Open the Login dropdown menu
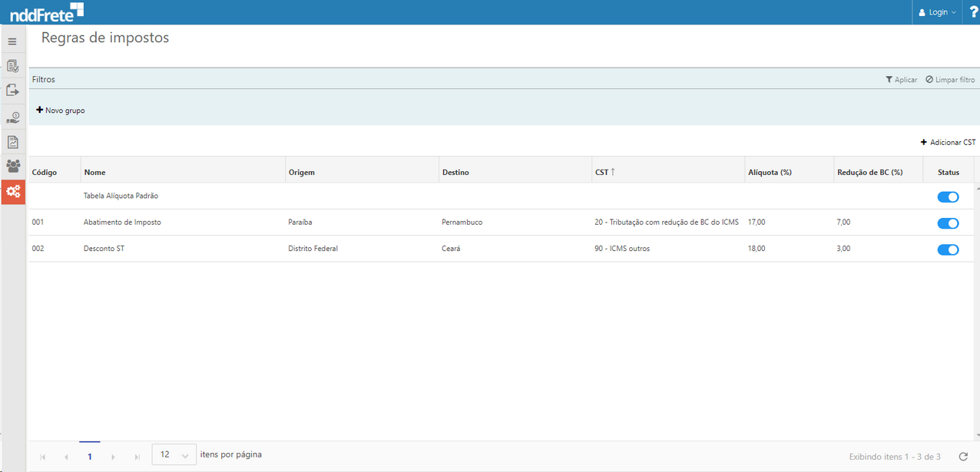 [938, 12]
